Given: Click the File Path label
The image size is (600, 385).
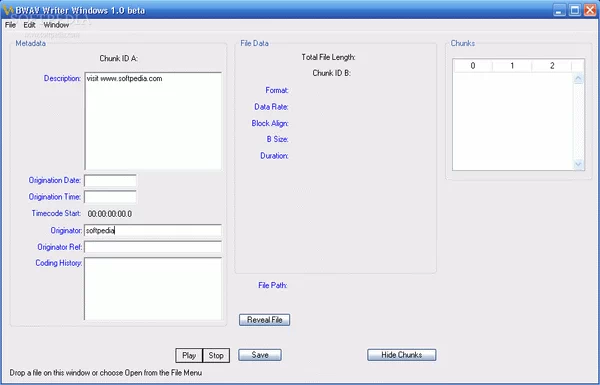Looking at the screenshot, I should (x=272, y=285).
